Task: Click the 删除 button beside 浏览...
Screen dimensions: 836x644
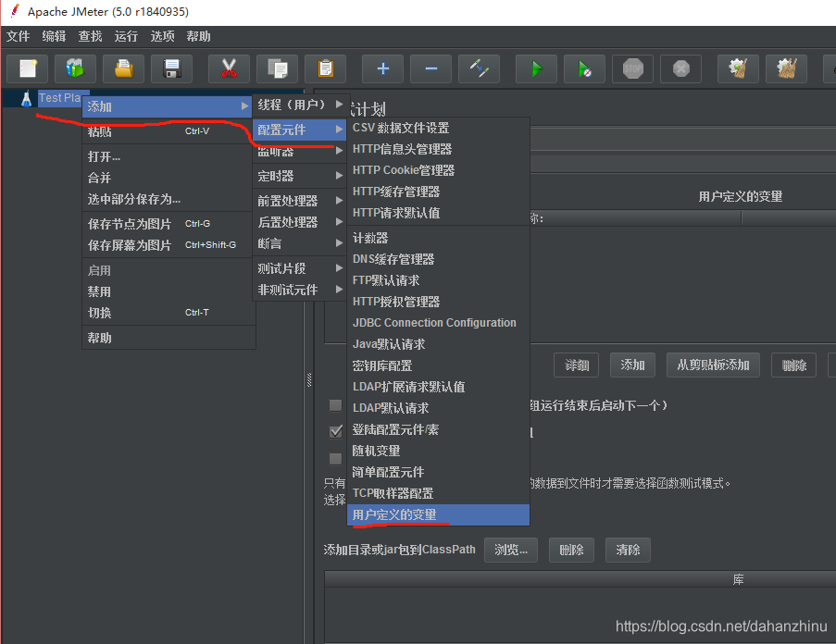Action: (x=571, y=550)
